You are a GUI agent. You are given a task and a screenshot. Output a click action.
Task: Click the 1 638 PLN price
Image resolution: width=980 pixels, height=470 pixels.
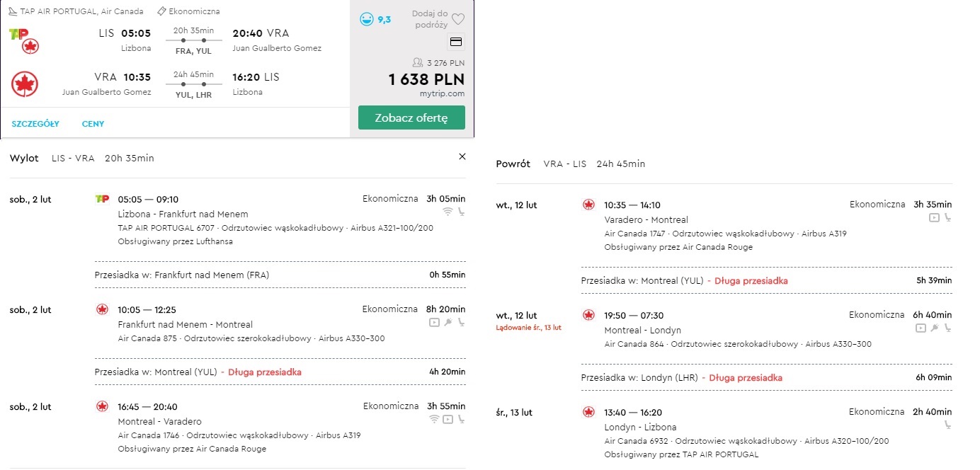click(426, 79)
